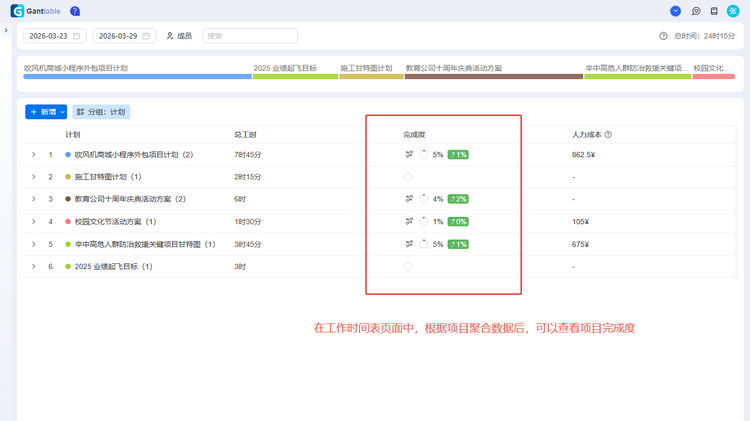Open the user avatar menu
Screen dimensions: 750x421
[x=733, y=11]
